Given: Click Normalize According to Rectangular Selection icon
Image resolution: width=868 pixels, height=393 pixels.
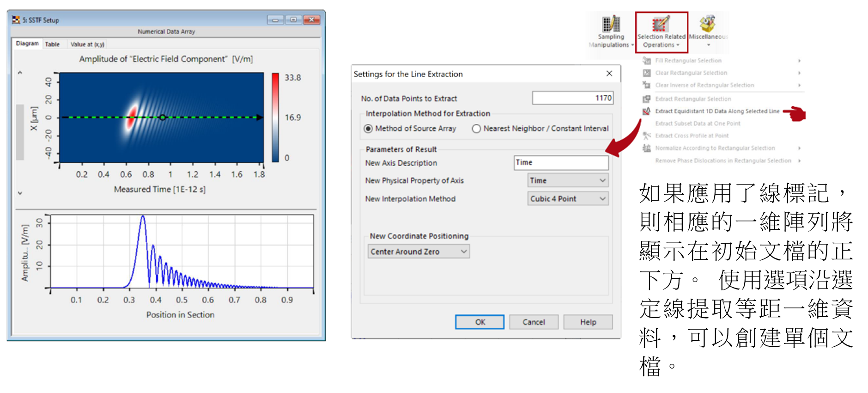Looking at the screenshot, I should pyautogui.click(x=647, y=148).
